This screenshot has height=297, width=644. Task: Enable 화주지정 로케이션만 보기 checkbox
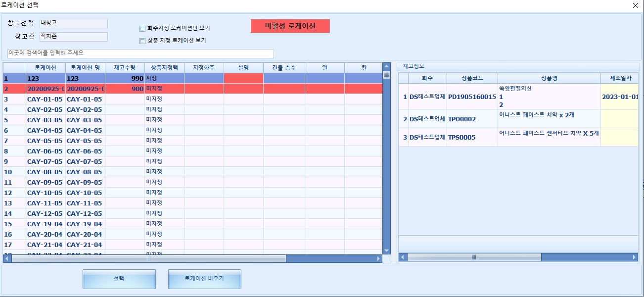coord(142,28)
